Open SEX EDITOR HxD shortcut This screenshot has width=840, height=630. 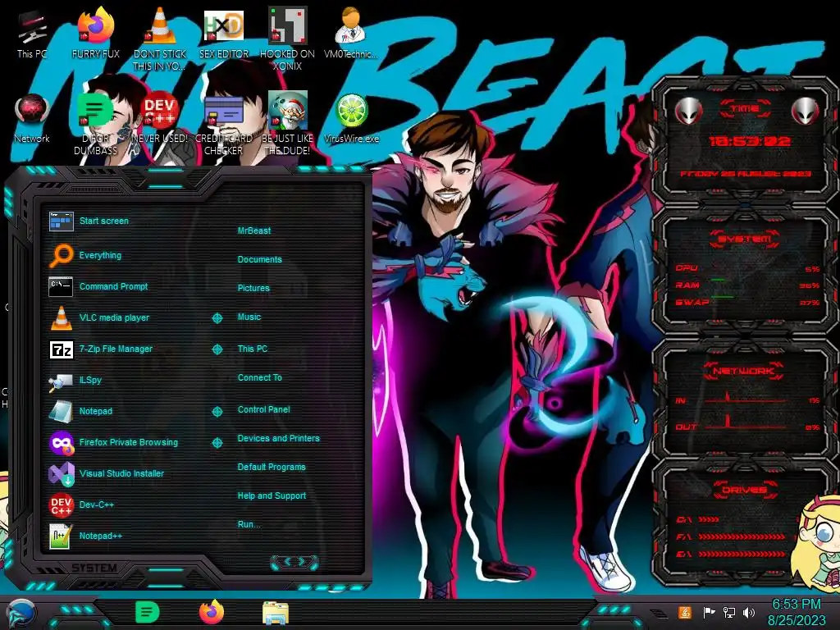(223, 33)
